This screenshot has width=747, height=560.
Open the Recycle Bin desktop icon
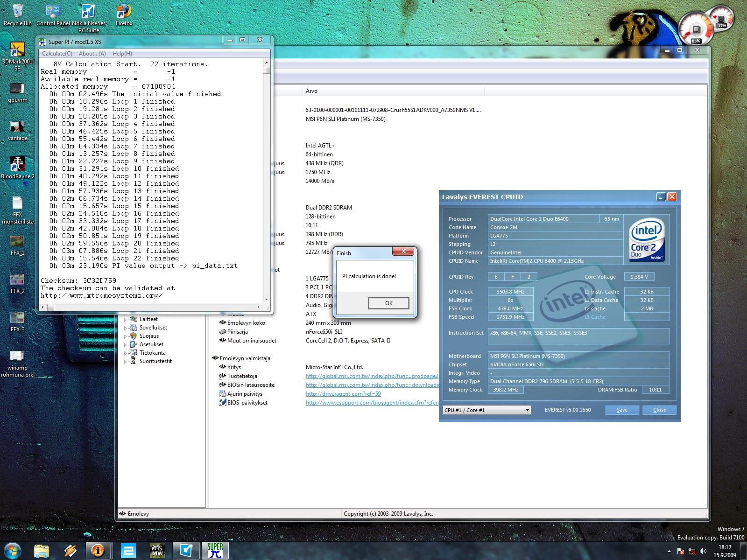(x=18, y=15)
